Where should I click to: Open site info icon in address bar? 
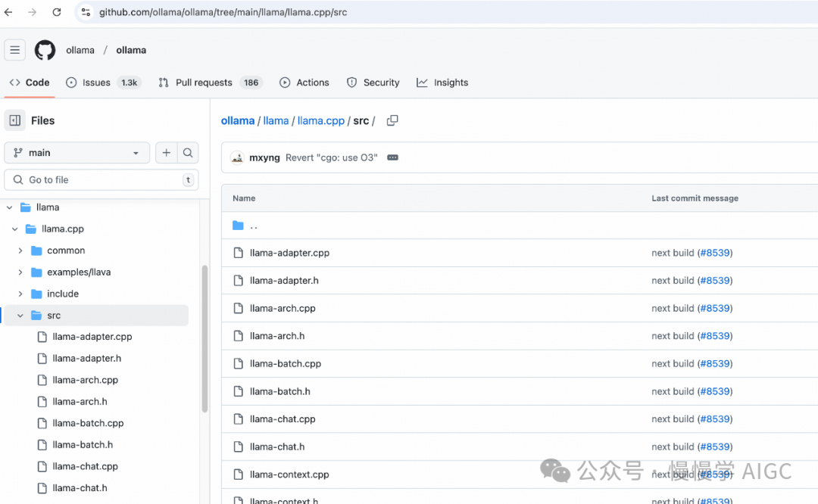pos(86,12)
